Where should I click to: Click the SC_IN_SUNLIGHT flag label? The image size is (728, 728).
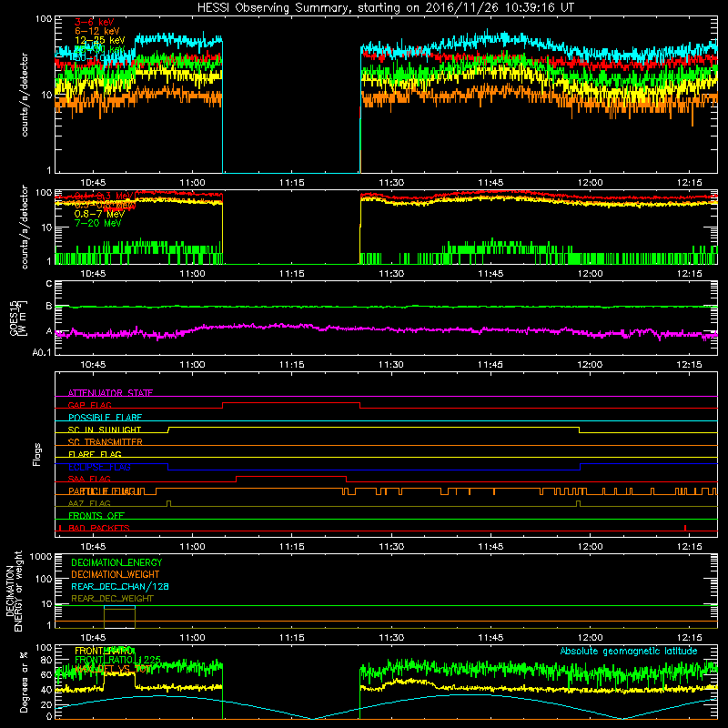(105, 430)
